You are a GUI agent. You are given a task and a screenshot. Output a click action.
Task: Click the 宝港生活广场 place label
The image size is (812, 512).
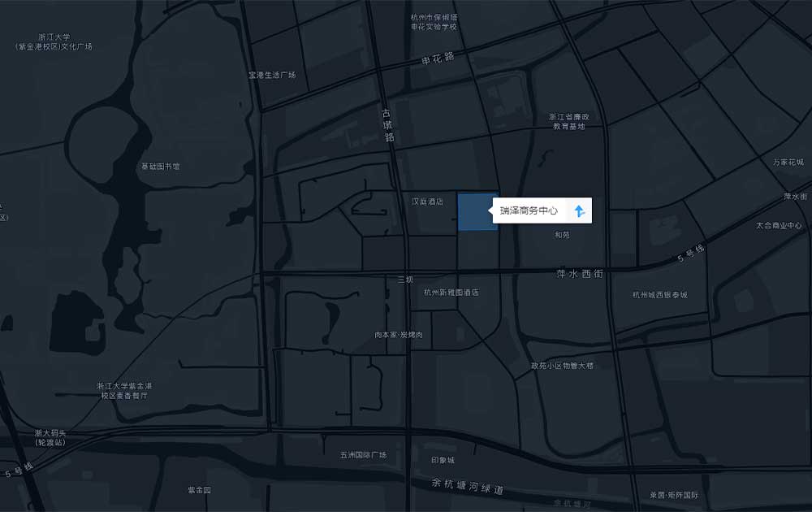pyautogui.click(x=272, y=76)
